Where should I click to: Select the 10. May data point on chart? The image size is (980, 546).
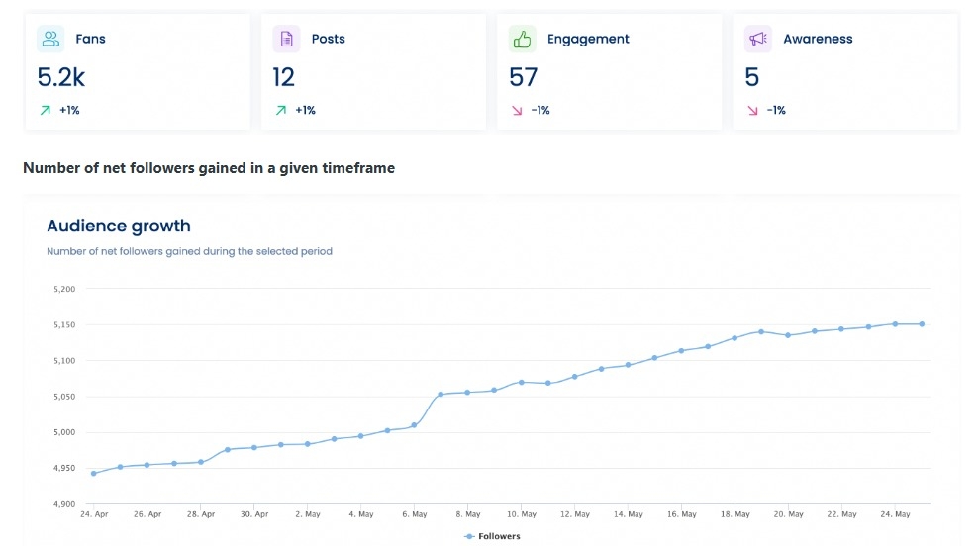pos(521,382)
